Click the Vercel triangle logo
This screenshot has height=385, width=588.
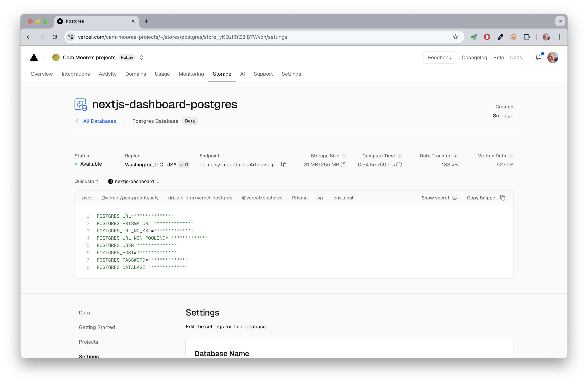coord(34,58)
